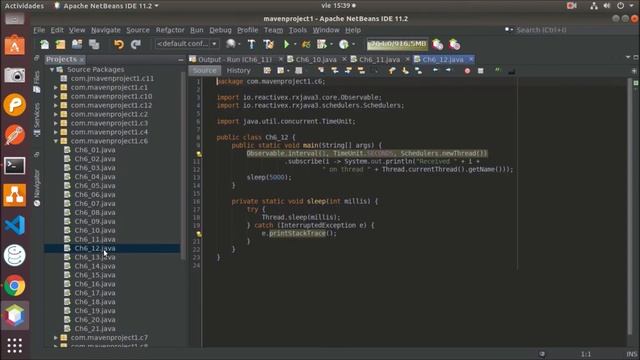Expand the com.mavenproject1.c1 package
This screenshot has height=360, width=640.
pos(56,87)
